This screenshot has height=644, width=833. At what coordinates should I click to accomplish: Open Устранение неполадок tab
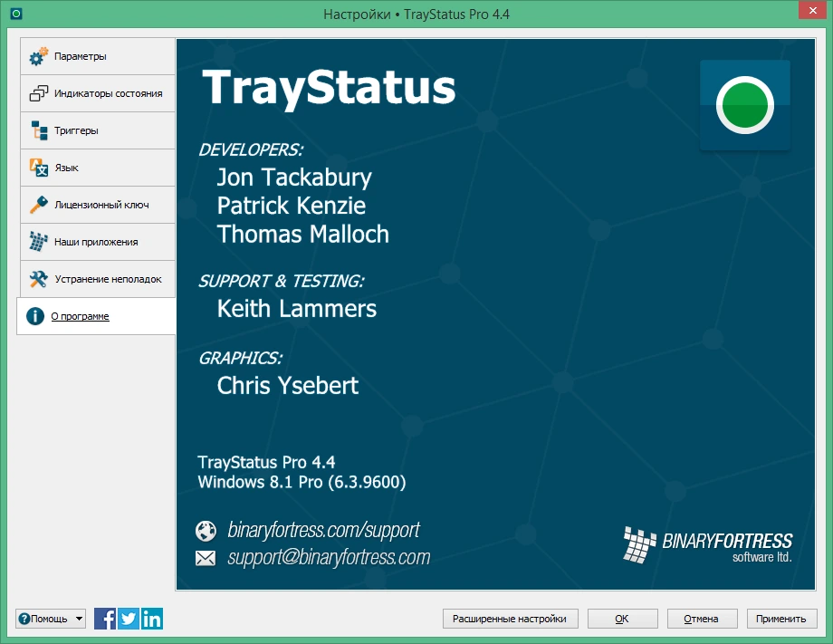point(98,279)
